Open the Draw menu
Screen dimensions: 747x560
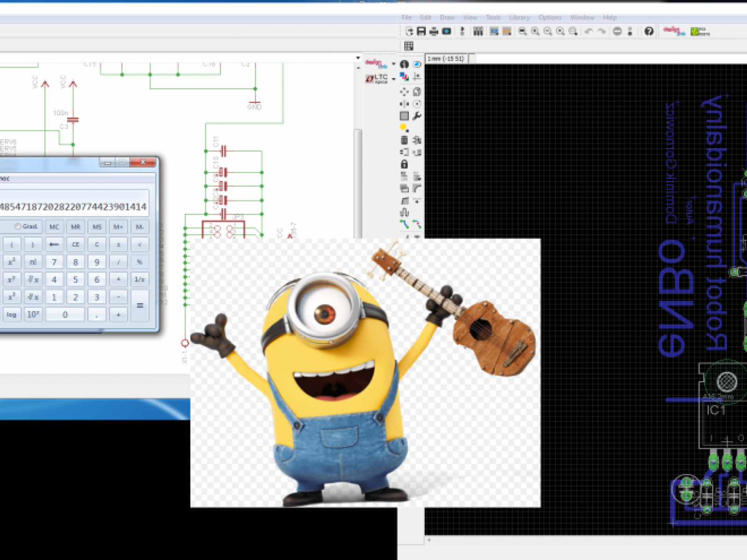447,17
